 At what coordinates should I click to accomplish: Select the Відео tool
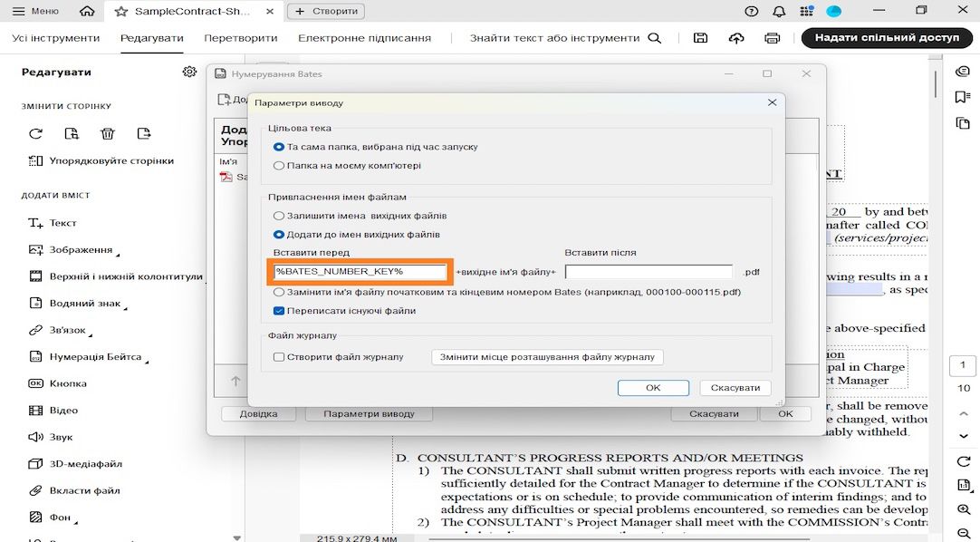(53, 410)
